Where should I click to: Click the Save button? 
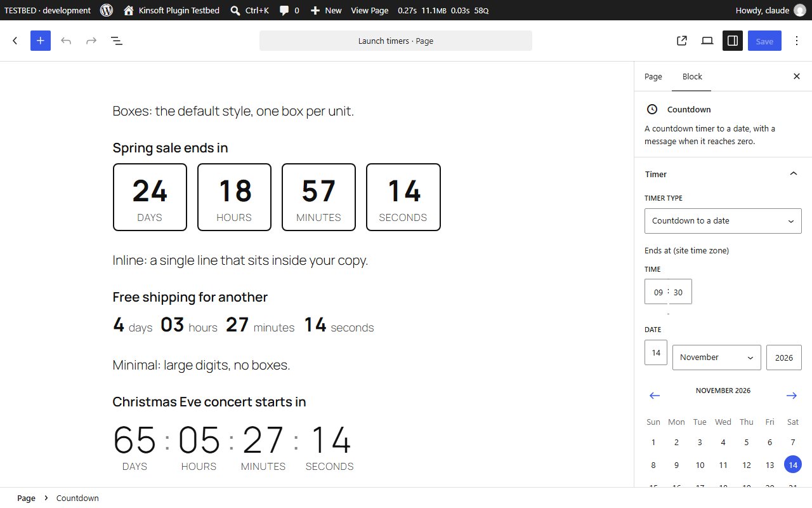[x=764, y=41]
